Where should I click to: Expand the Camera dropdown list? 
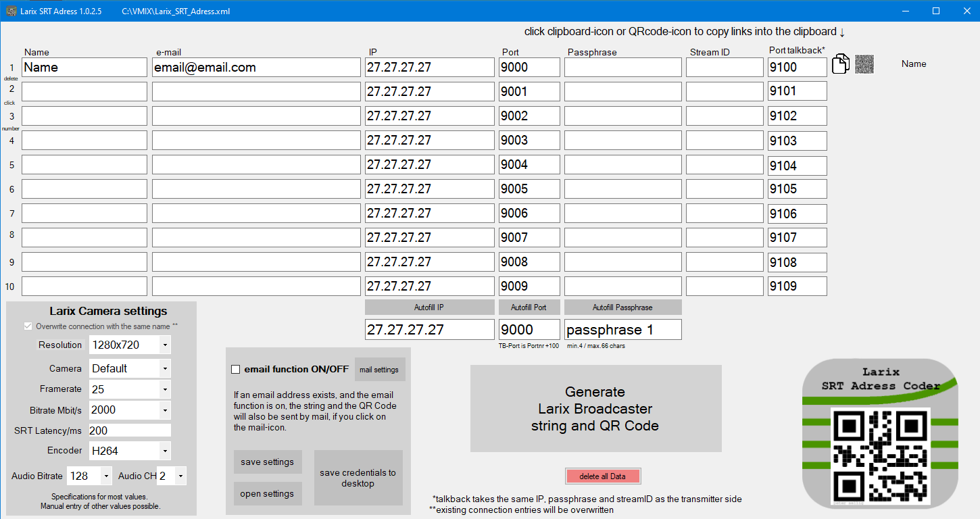165,368
